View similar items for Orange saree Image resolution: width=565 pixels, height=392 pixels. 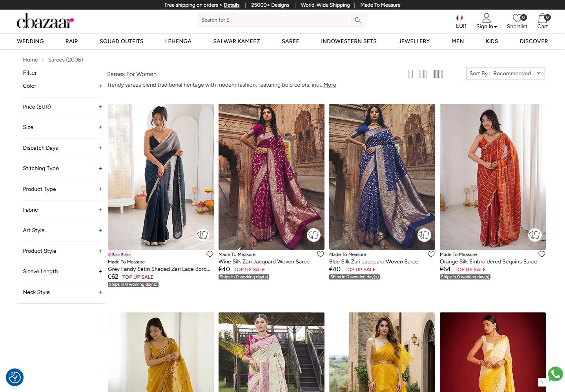point(535,235)
